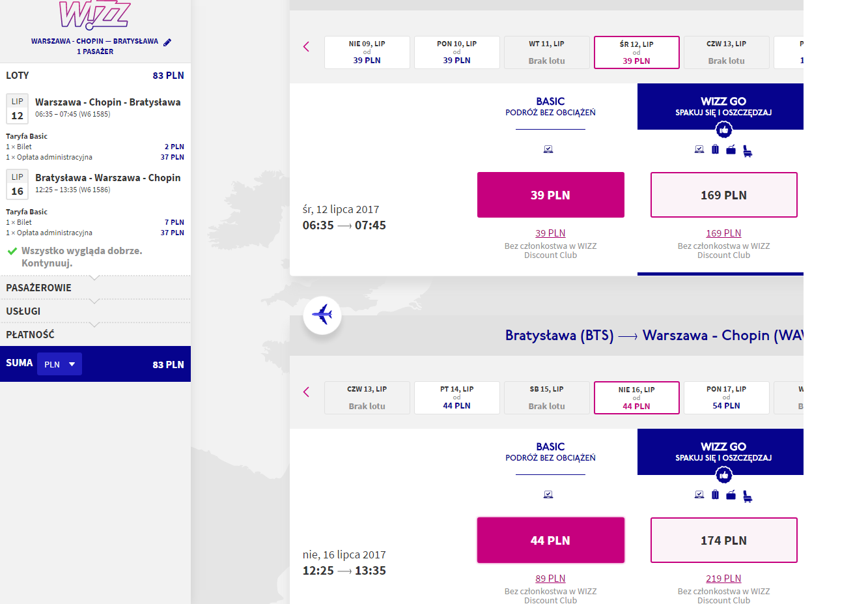The image size is (868, 604).
Task: Expand the USŁUGI section
Action: pyautogui.click(x=95, y=311)
